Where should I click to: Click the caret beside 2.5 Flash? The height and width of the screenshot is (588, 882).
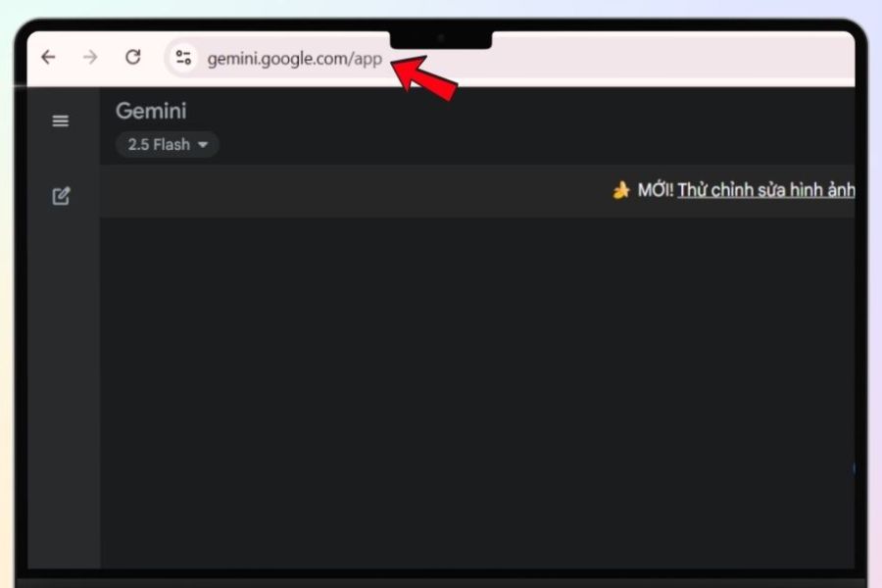203,145
